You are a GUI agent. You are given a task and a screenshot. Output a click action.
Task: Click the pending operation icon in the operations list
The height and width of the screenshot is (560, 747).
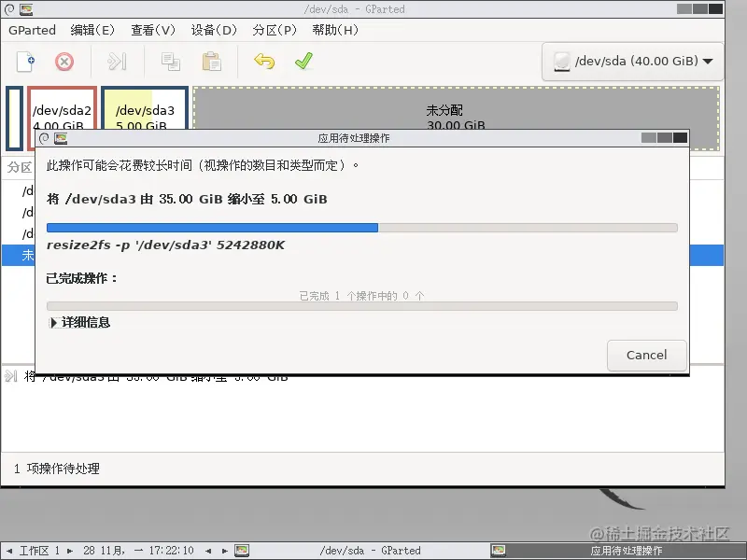11,376
